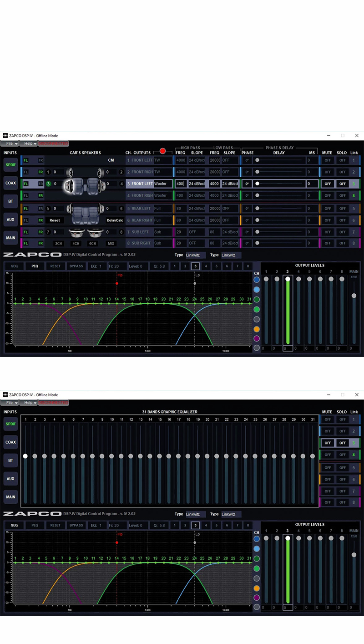
Task: Open Help menu in Graphic Equalizer window
Action: coord(28,403)
